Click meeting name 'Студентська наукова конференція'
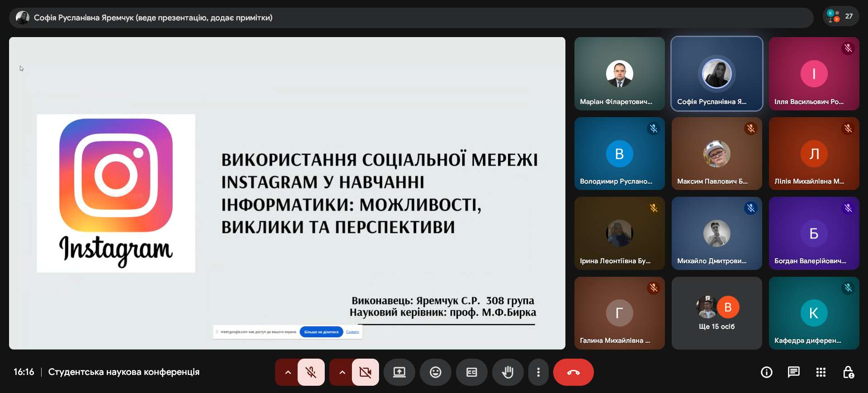Image resolution: width=868 pixels, height=393 pixels. click(124, 372)
